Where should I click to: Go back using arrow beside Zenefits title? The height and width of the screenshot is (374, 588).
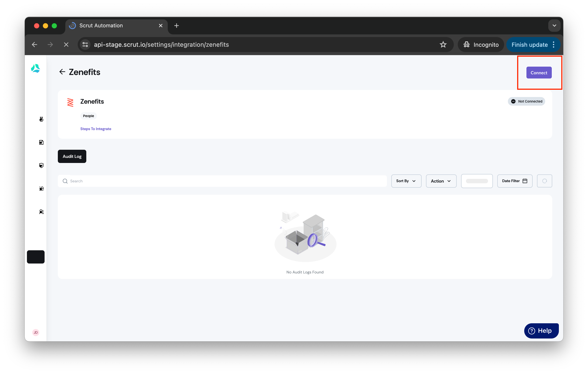[x=62, y=72]
